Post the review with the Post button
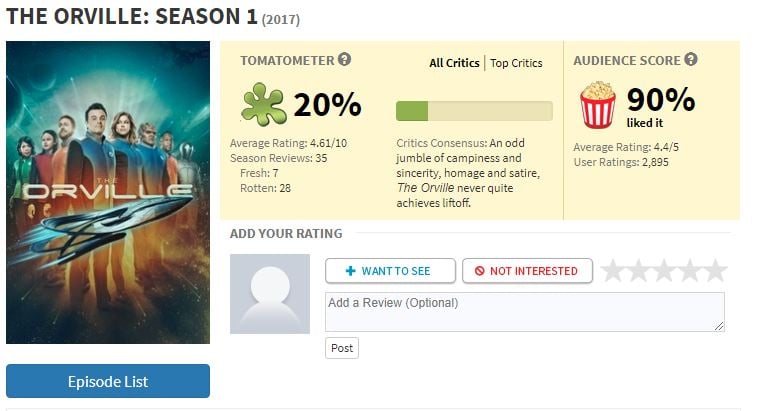Screen dimensions: 758x411 click(342, 348)
